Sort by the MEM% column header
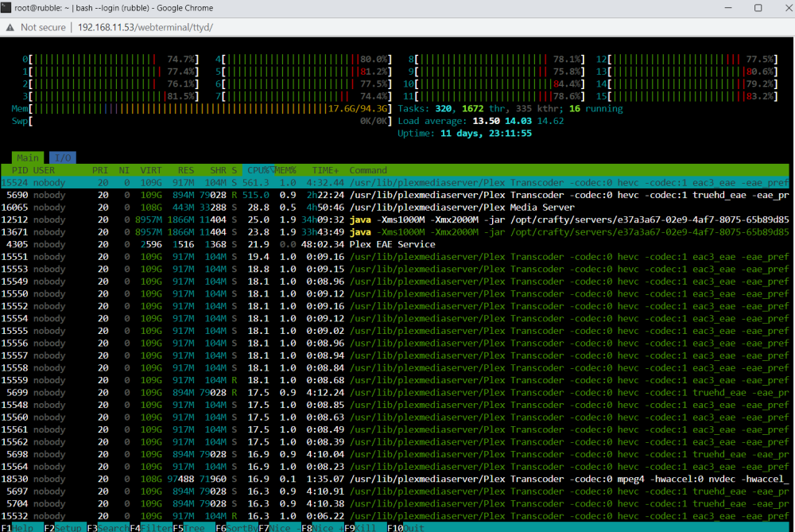Image resolution: width=795 pixels, height=532 pixels. point(285,170)
